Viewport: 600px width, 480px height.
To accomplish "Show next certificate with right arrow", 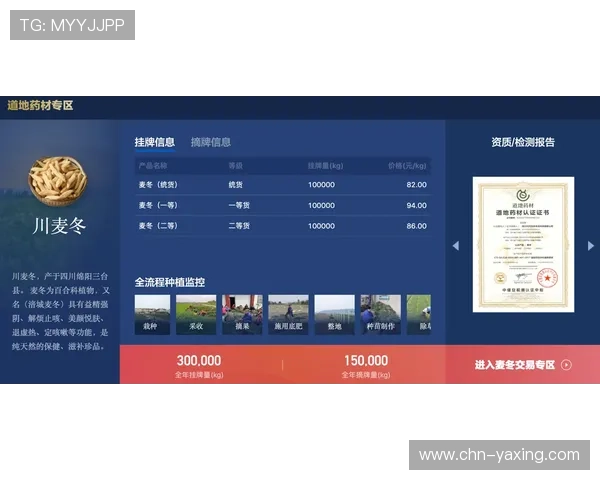I will point(591,246).
